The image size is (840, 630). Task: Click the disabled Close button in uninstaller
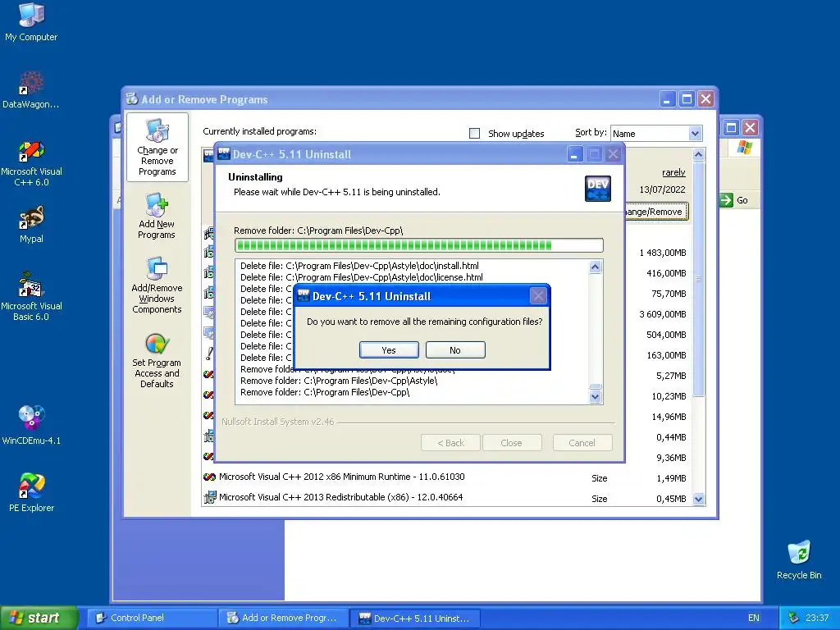[x=512, y=442]
